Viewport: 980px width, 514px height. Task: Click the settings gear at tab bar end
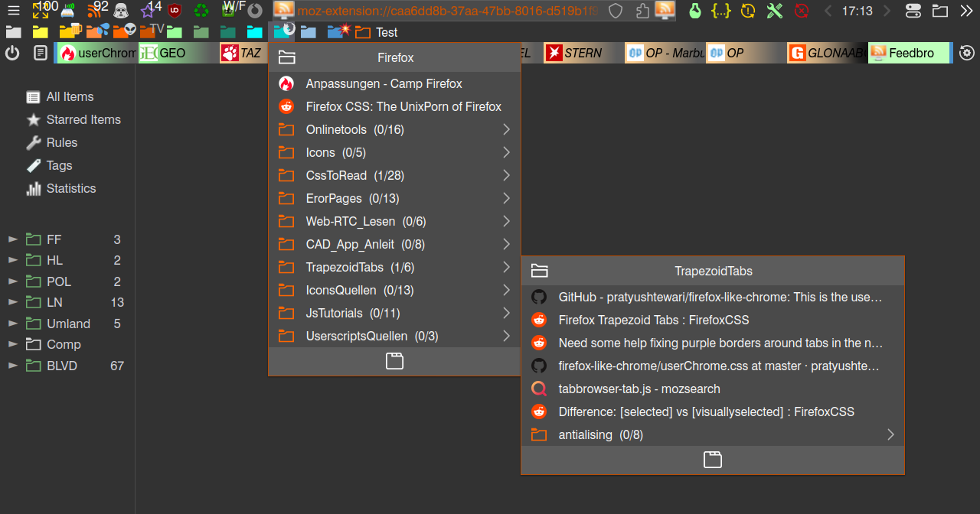pos(967,53)
